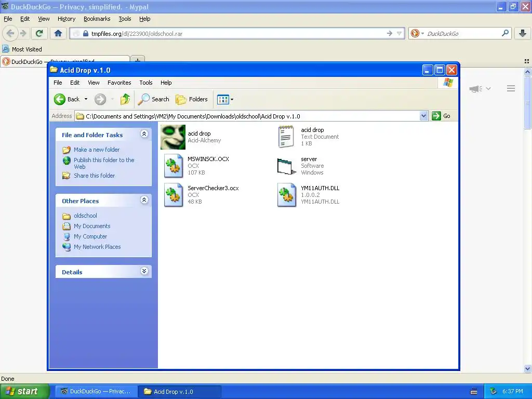Click the browser search magnifier icon
532x399 pixels.
505,33
